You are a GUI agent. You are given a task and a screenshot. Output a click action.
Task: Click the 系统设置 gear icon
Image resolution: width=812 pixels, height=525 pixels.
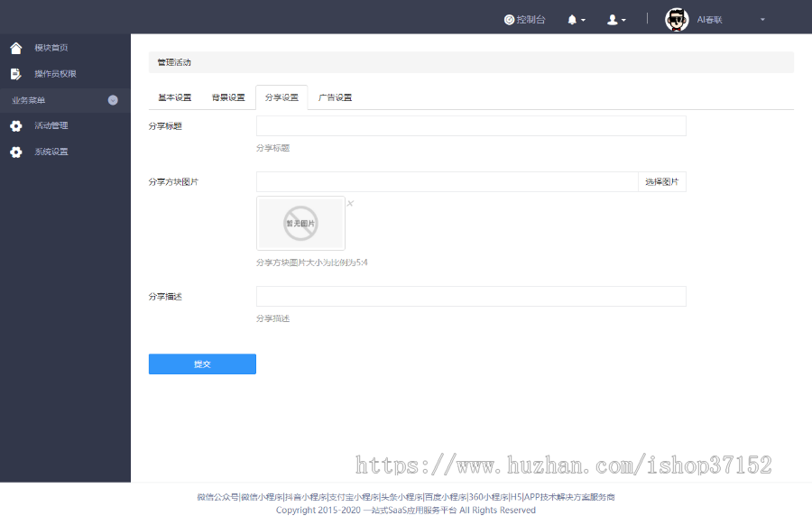pyautogui.click(x=14, y=152)
